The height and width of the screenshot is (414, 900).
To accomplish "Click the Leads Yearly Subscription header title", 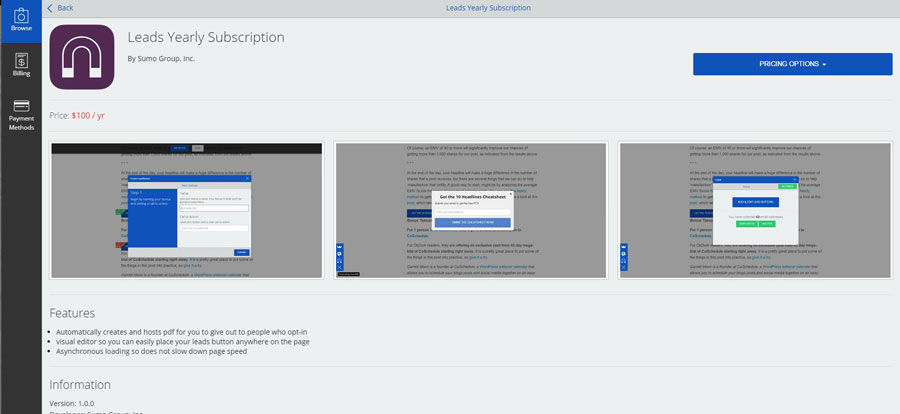I will pyautogui.click(x=488, y=8).
